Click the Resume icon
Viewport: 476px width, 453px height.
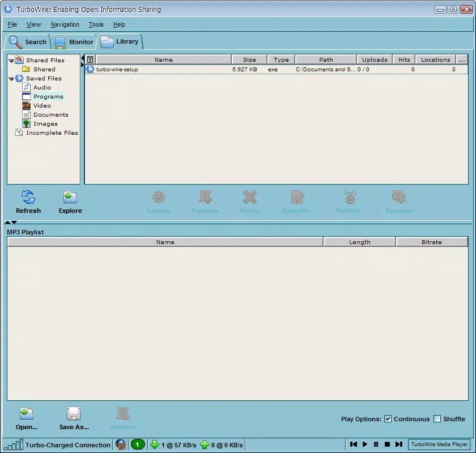[398, 197]
